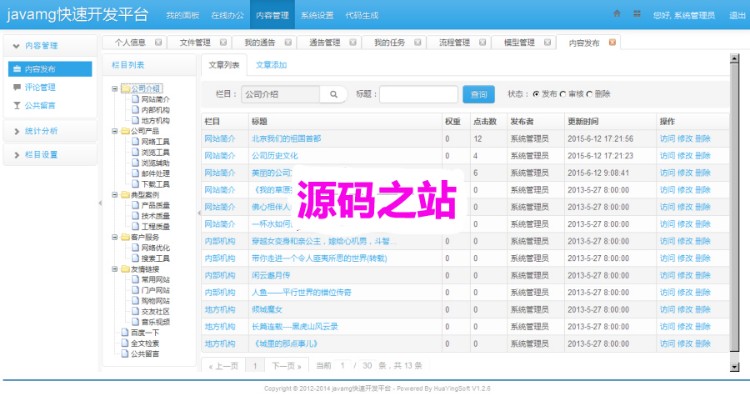Image resolution: width=750 pixels, height=396 pixels.
Task: Click the page icon beside 全文检索
Action: 125,343
